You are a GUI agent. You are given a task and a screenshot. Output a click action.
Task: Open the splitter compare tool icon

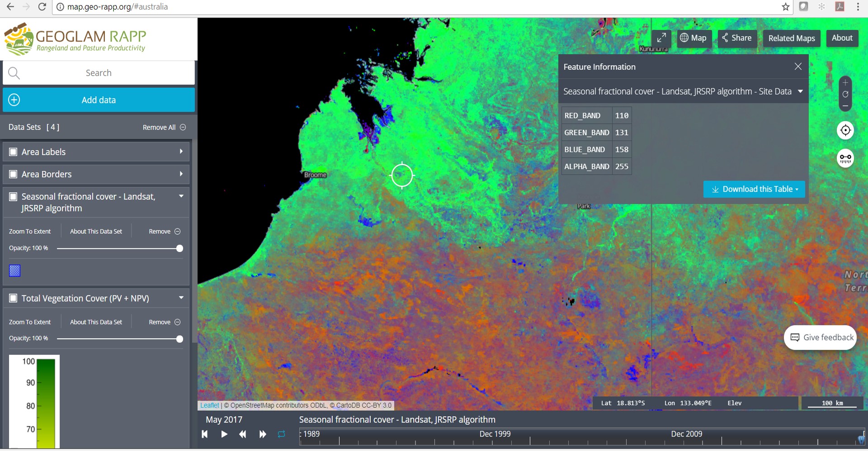click(x=845, y=158)
